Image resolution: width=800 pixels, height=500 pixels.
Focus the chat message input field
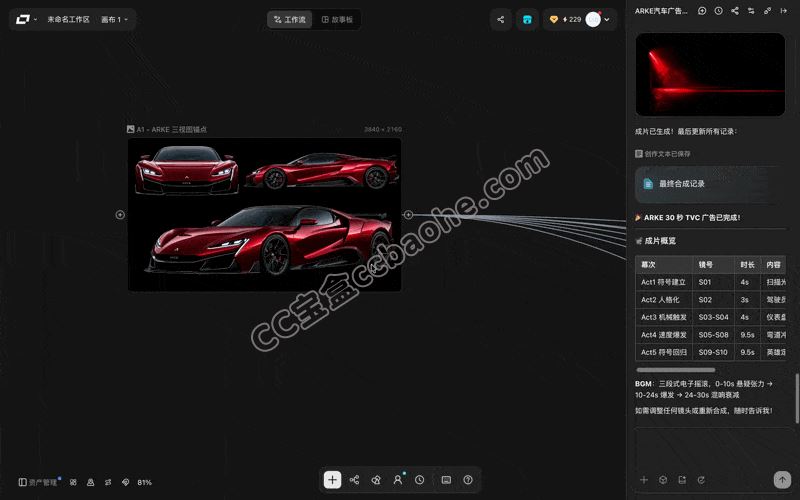713,447
